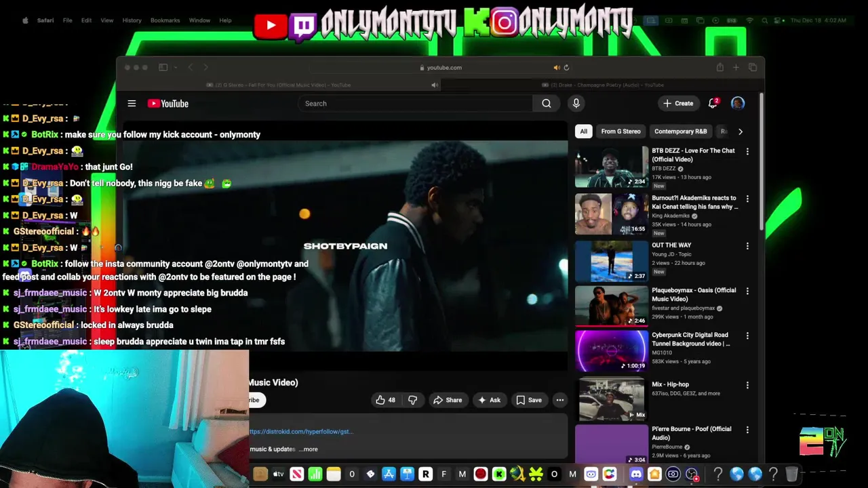The width and height of the screenshot is (868, 488).
Task: Click the YouTube search magnifier button
Action: point(547,104)
